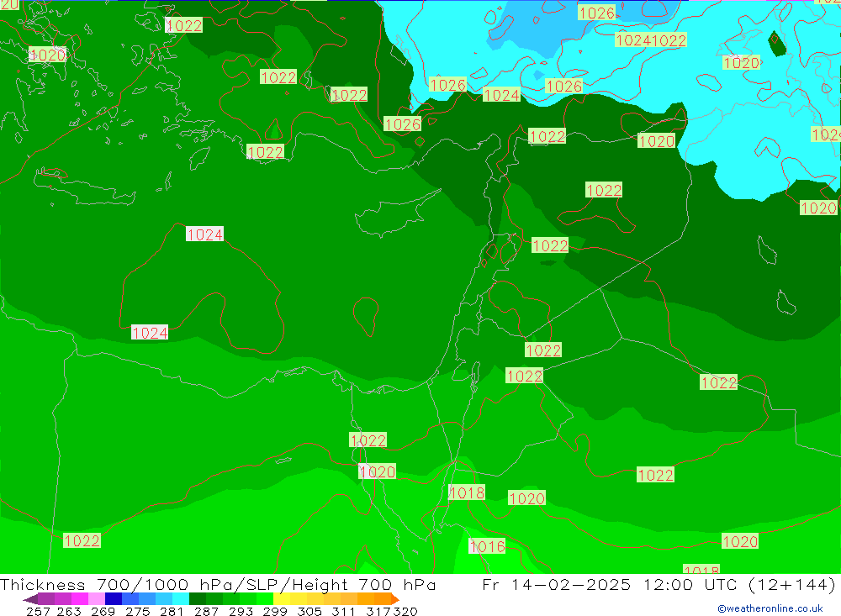The width and height of the screenshot is (841, 616).
Task: Click the dark blue legend swatch
Action: (x=114, y=599)
